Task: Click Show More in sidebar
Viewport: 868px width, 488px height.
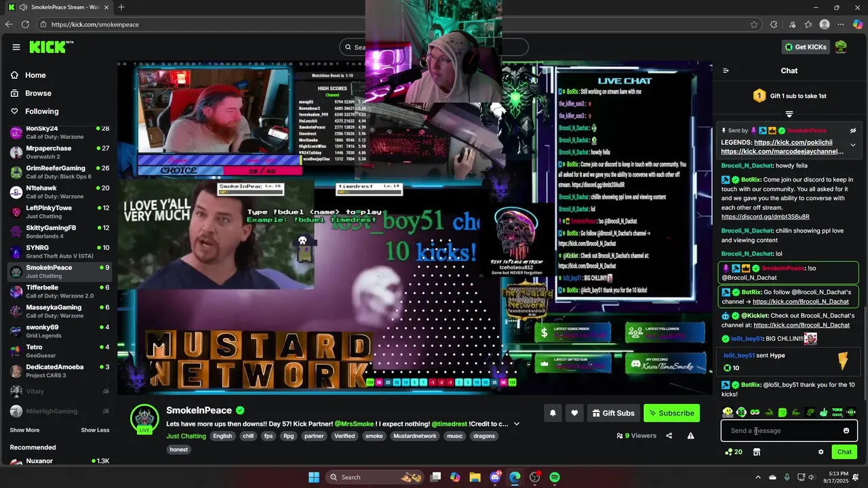Action: (x=24, y=430)
